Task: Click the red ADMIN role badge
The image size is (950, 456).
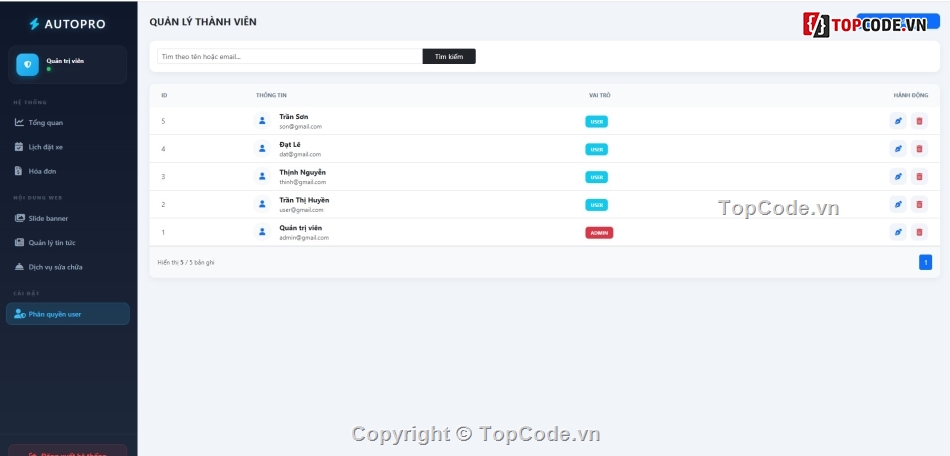Action: 599,233
